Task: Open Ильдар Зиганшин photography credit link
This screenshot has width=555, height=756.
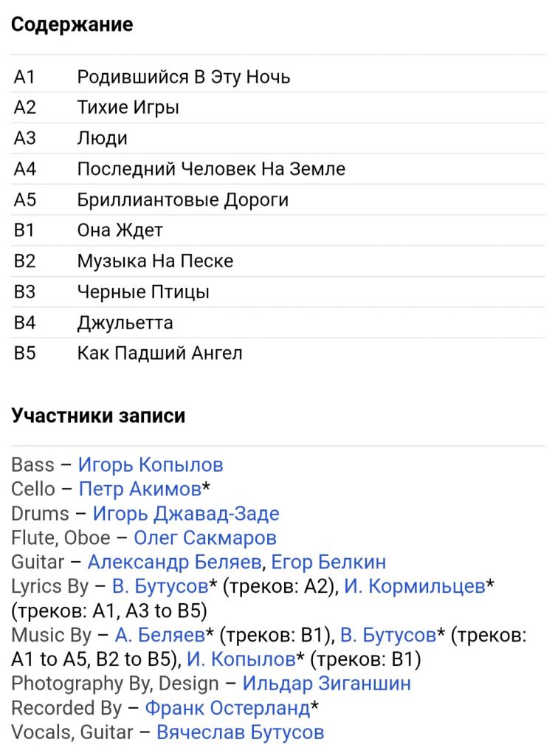Action: coord(327,684)
